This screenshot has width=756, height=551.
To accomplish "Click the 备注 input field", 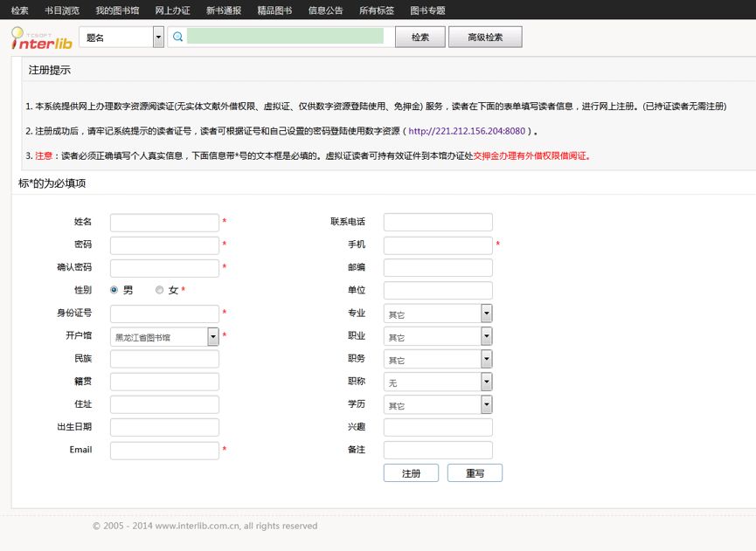I will click(x=438, y=450).
